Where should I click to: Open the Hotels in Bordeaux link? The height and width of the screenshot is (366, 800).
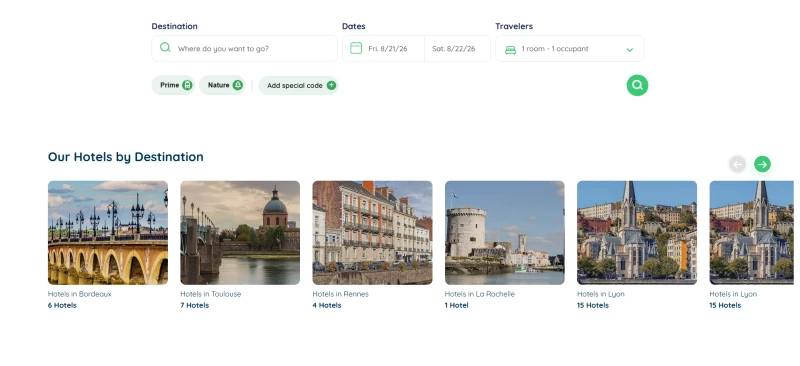click(80, 294)
